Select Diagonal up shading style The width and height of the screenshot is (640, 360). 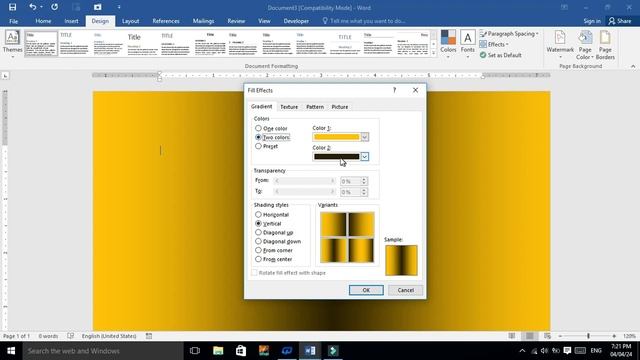pos(258,232)
